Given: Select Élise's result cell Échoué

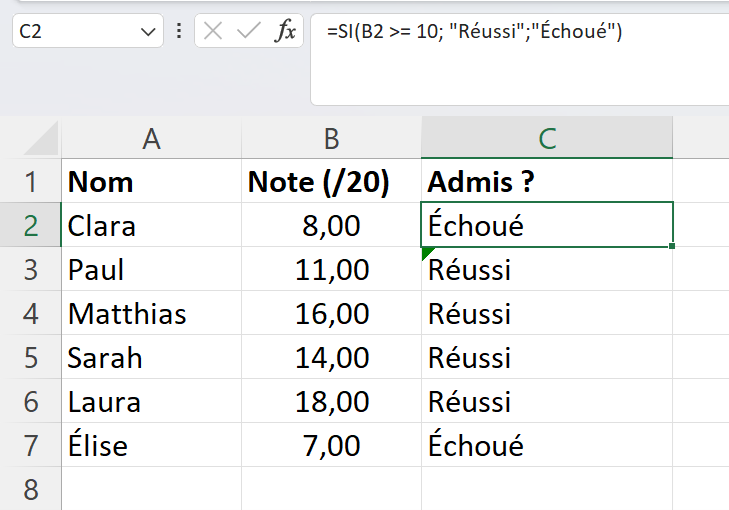Looking at the screenshot, I should point(547,445).
